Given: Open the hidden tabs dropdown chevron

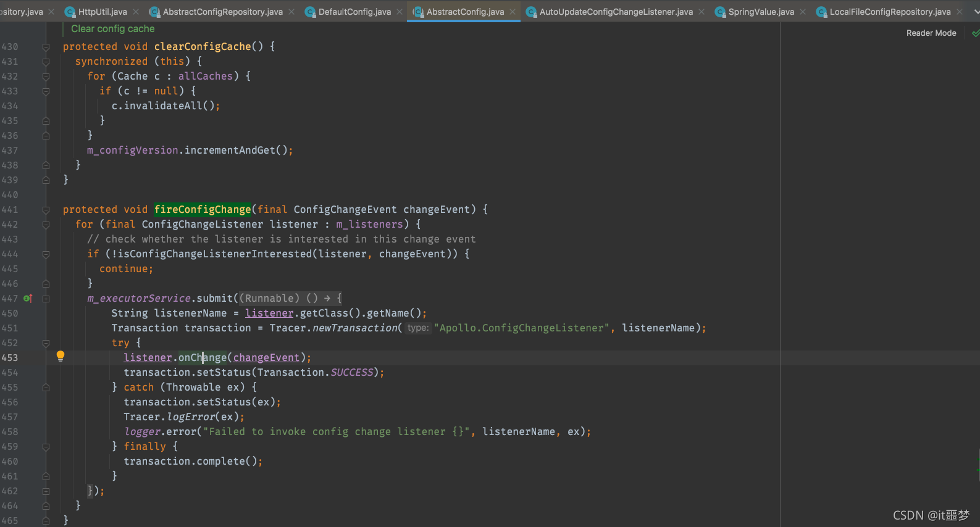Looking at the screenshot, I should pyautogui.click(x=976, y=11).
